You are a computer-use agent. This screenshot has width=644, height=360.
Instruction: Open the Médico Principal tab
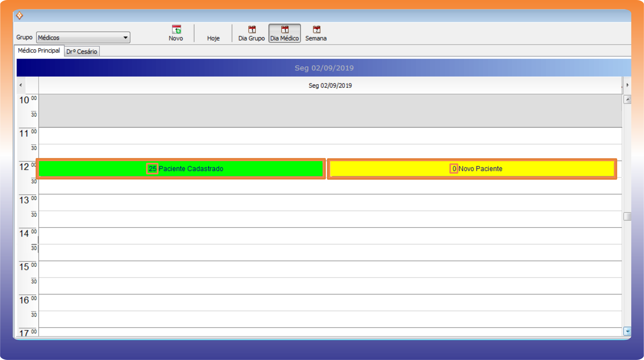click(x=39, y=51)
